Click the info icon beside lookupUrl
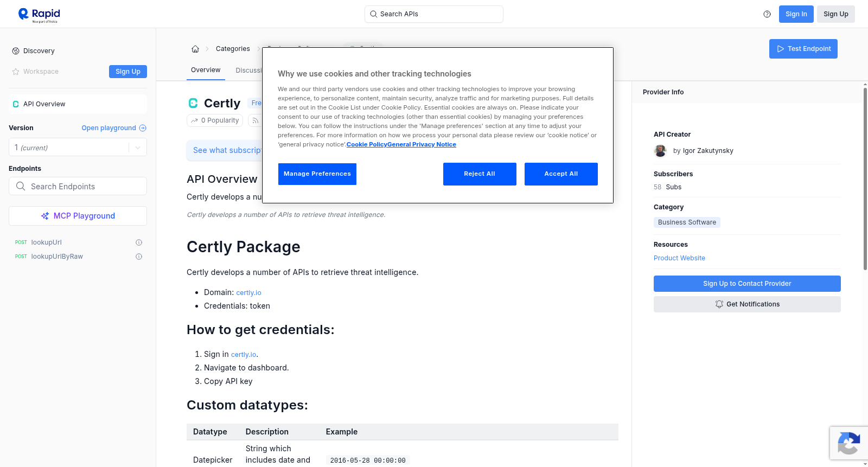 [139, 242]
